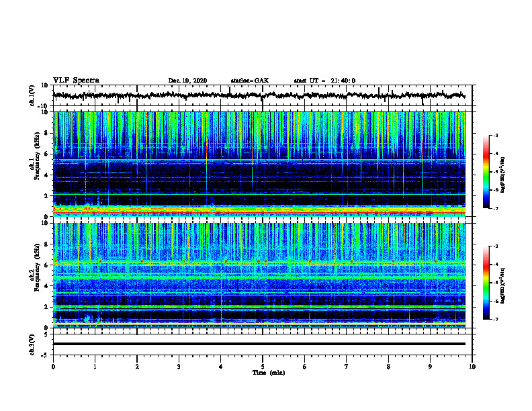This screenshot has width=532, height=411.
Task: Click the ch.1 color scale bar
Action: pos(486,172)
